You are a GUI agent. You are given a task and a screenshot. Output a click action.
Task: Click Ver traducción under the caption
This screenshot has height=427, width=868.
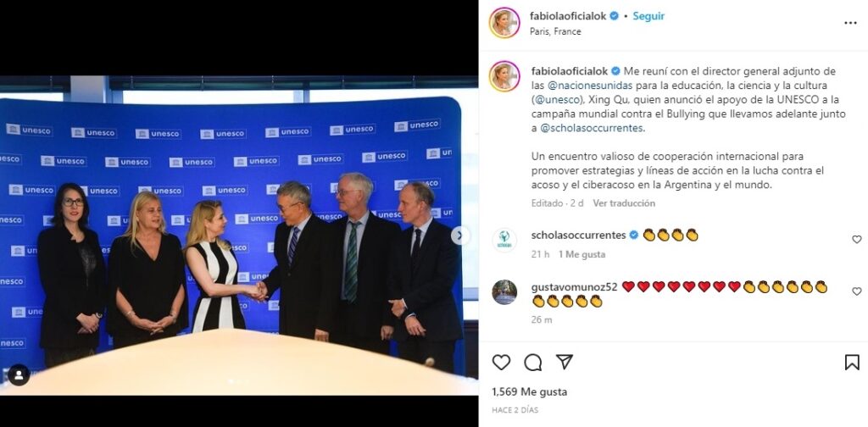tap(624, 203)
